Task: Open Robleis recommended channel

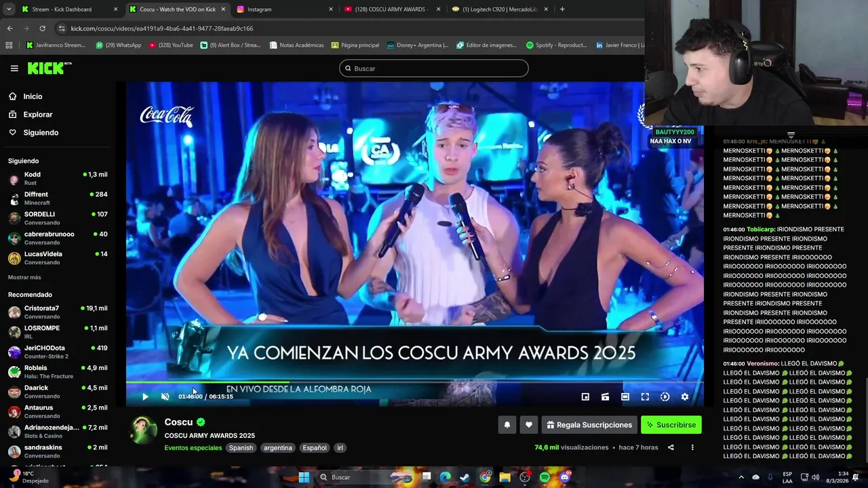Action: 58,372
